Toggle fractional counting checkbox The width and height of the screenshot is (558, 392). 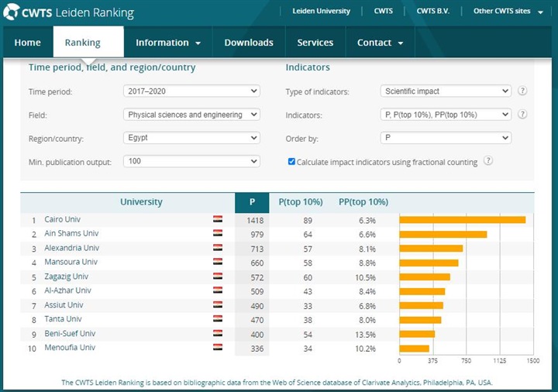click(291, 161)
